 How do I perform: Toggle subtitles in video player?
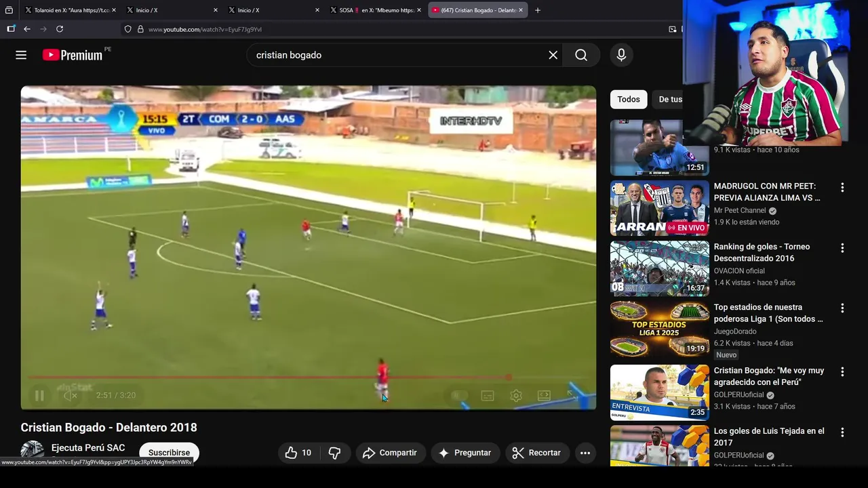pyautogui.click(x=488, y=395)
